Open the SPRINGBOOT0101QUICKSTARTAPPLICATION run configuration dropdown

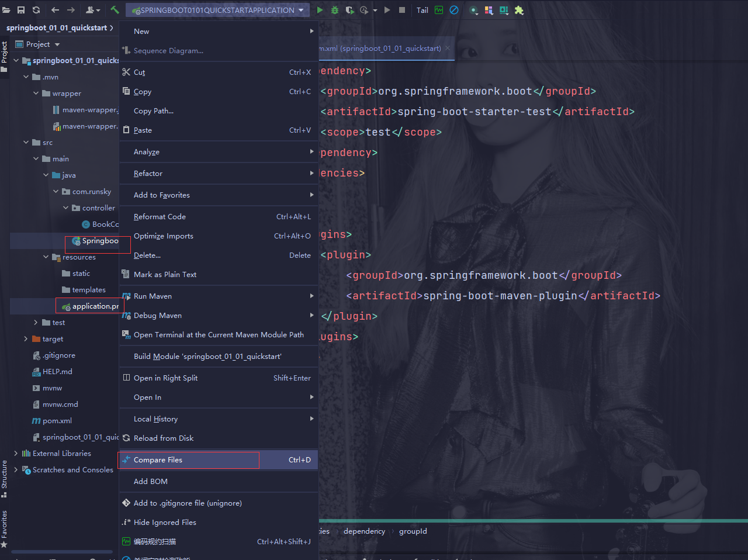217,10
